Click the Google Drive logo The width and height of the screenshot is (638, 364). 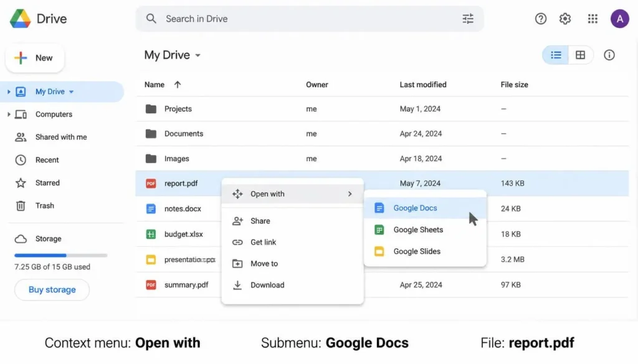(21, 19)
